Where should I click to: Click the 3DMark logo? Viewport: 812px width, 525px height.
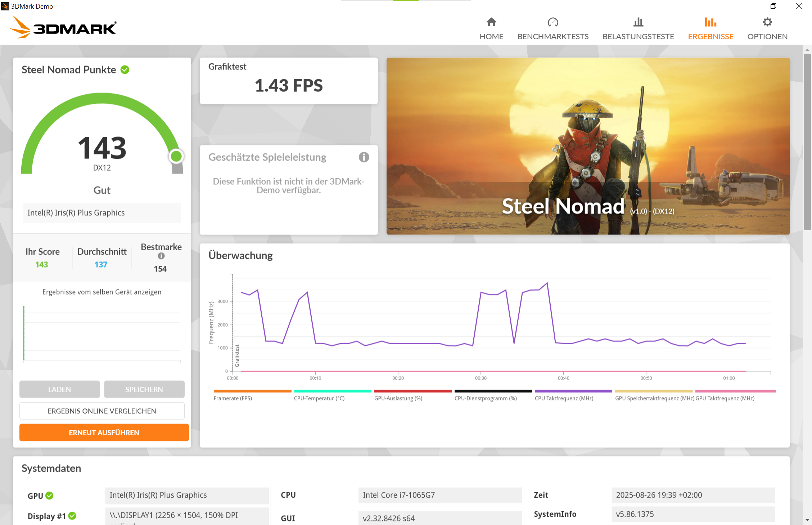point(63,27)
